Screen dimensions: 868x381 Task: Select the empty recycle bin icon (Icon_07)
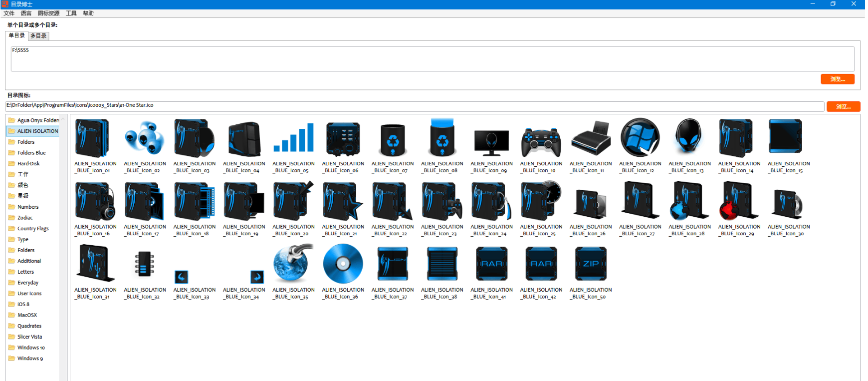pyautogui.click(x=393, y=140)
